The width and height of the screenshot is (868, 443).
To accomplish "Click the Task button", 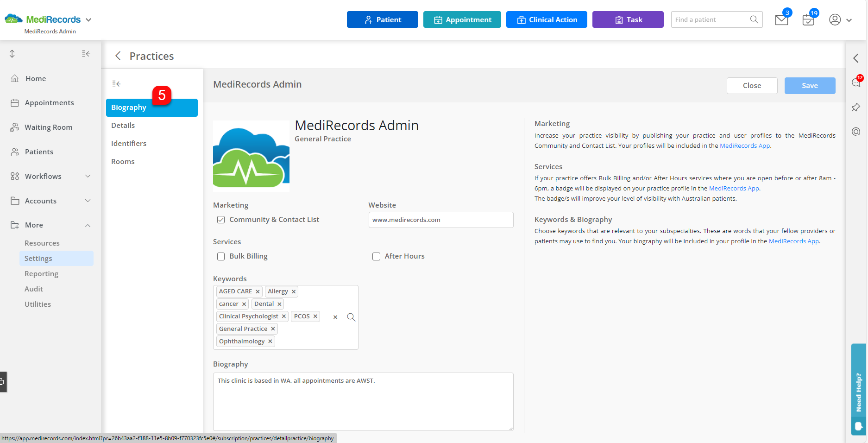I will (x=628, y=19).
